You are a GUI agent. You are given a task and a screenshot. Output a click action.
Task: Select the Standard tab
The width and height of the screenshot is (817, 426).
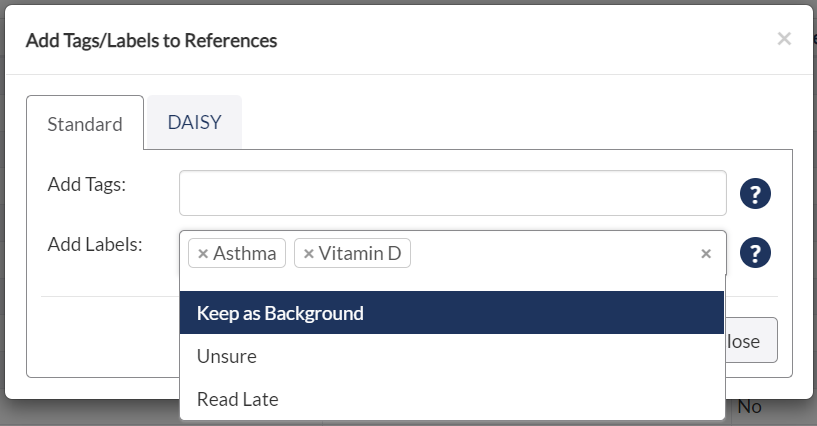tap(85, 124)
